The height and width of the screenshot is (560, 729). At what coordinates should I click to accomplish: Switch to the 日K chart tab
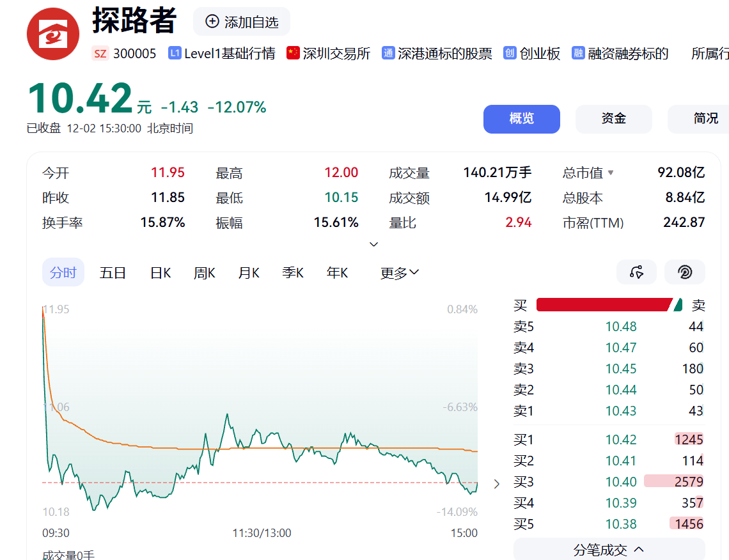click(161, 273)
